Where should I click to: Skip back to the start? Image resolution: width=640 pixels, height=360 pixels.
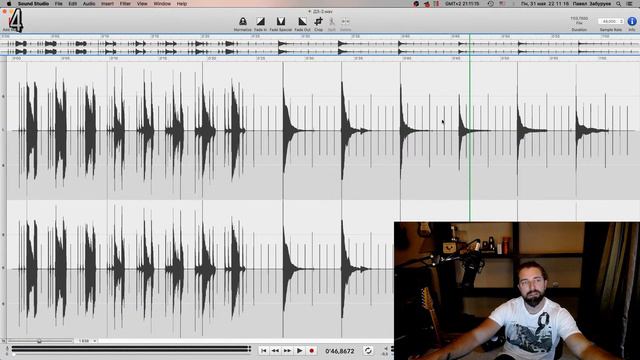[263, 351]
